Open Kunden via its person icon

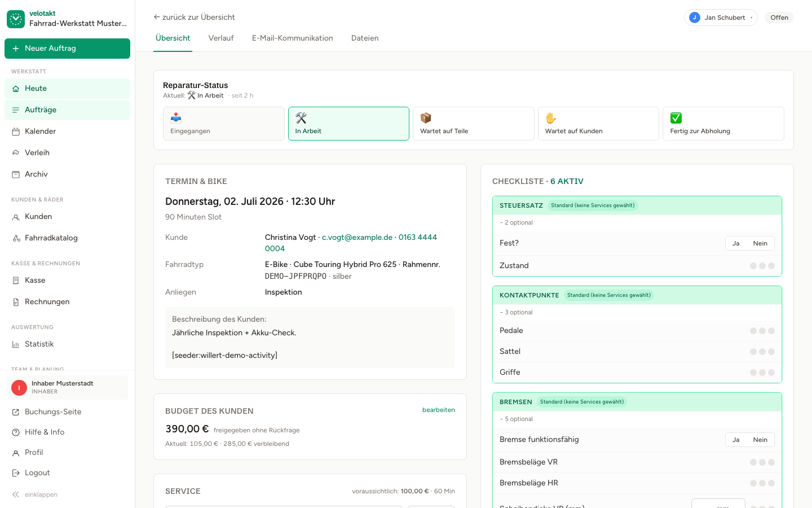coord(16,217)
